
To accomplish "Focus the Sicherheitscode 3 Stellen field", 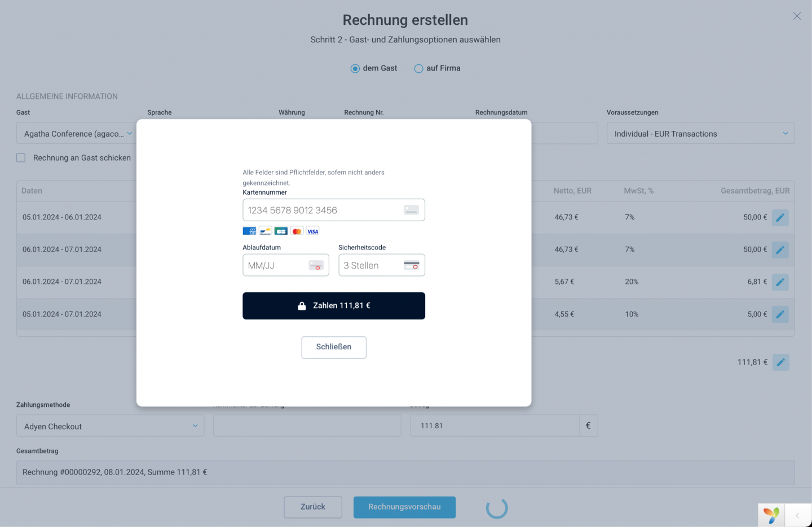I will point(382,265).
